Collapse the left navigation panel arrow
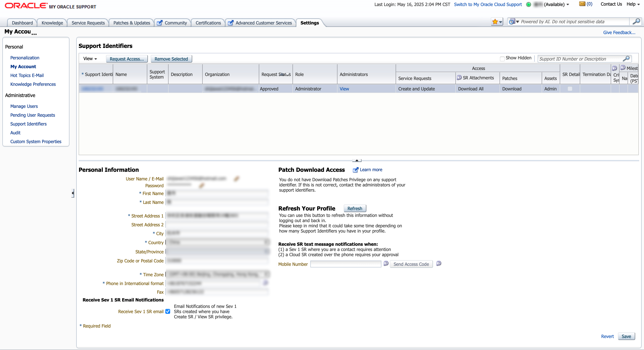The width and height of the screenshot is (644, 350). 72,193
